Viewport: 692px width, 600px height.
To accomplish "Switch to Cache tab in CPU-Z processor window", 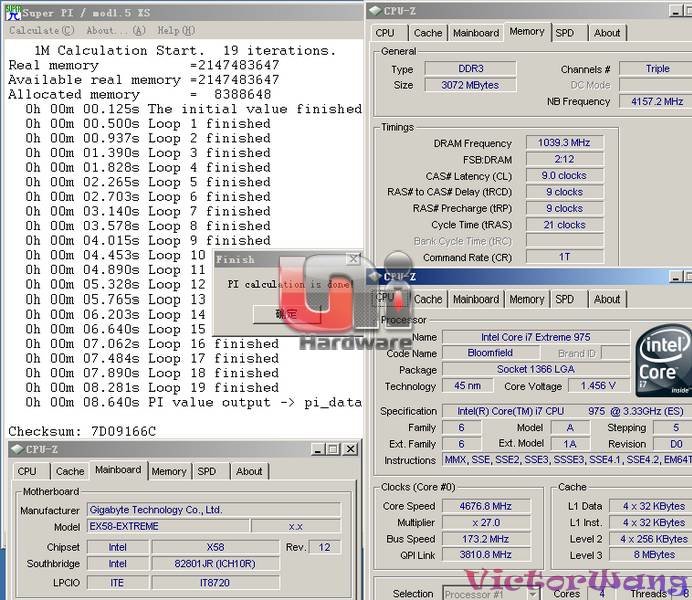I will (x=428, y=299).
